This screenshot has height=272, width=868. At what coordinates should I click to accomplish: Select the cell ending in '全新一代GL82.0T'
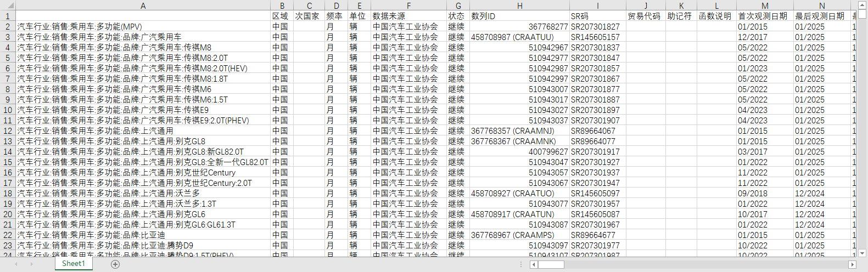tap(143, 162)
